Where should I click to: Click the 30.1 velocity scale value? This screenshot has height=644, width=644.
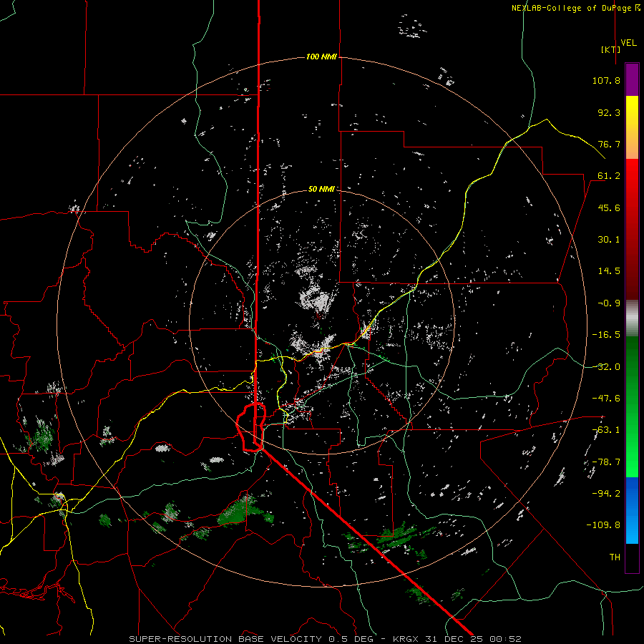pyautogui.click(x=609, y=240)
